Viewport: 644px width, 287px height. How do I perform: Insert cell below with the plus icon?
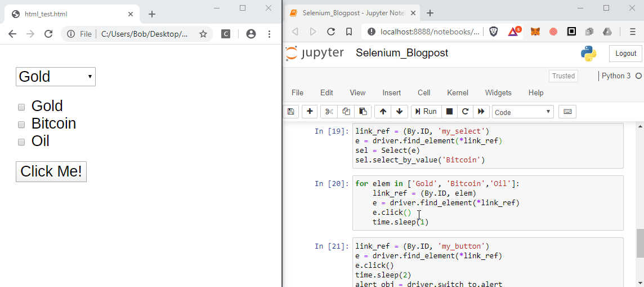click(310, 112)
